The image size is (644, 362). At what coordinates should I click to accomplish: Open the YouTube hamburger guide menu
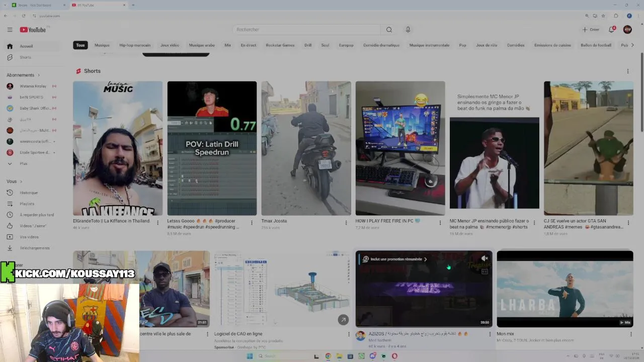coord(10,30)
